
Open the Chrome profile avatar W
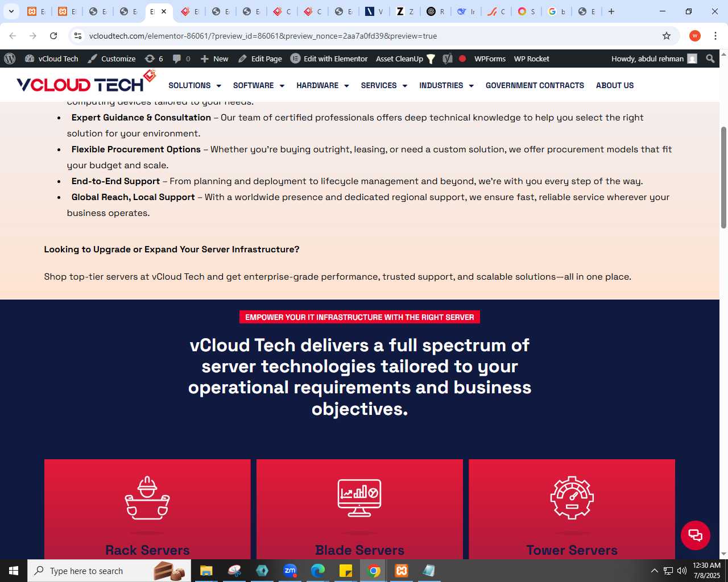[x=694, y=36]
